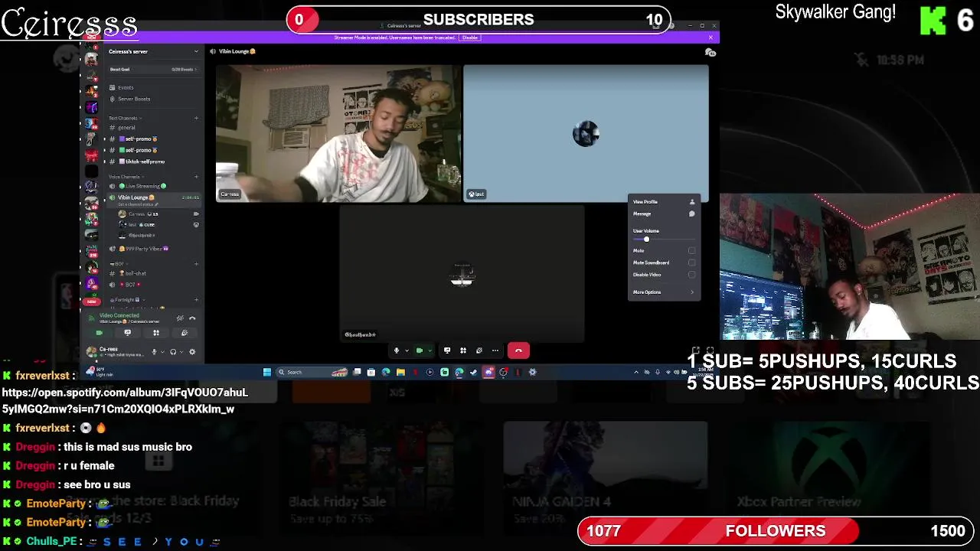Join 999 Party Vibez voice channel
The height and width of the screenshot is (551, 980).
153,249
